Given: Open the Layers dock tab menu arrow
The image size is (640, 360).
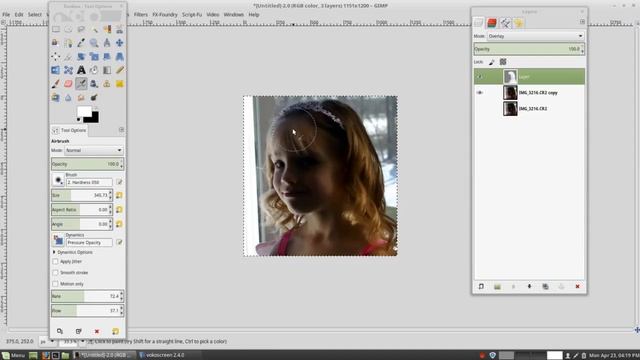Looking at the screenshot, I should (582, 22).
